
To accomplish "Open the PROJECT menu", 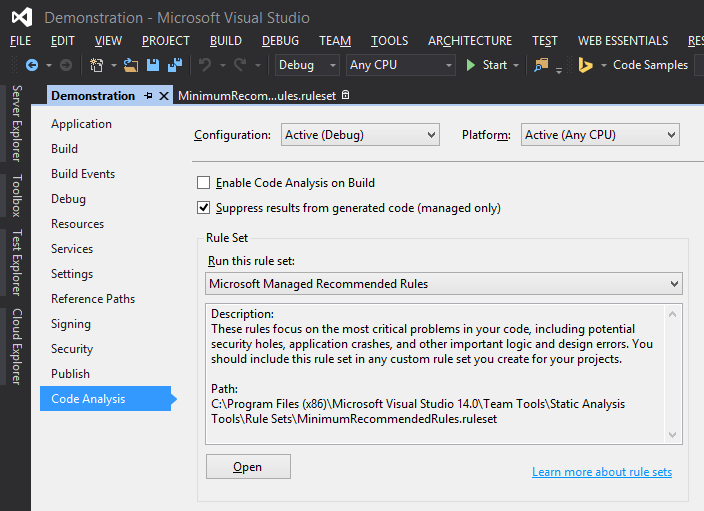I will click(166, 41).
